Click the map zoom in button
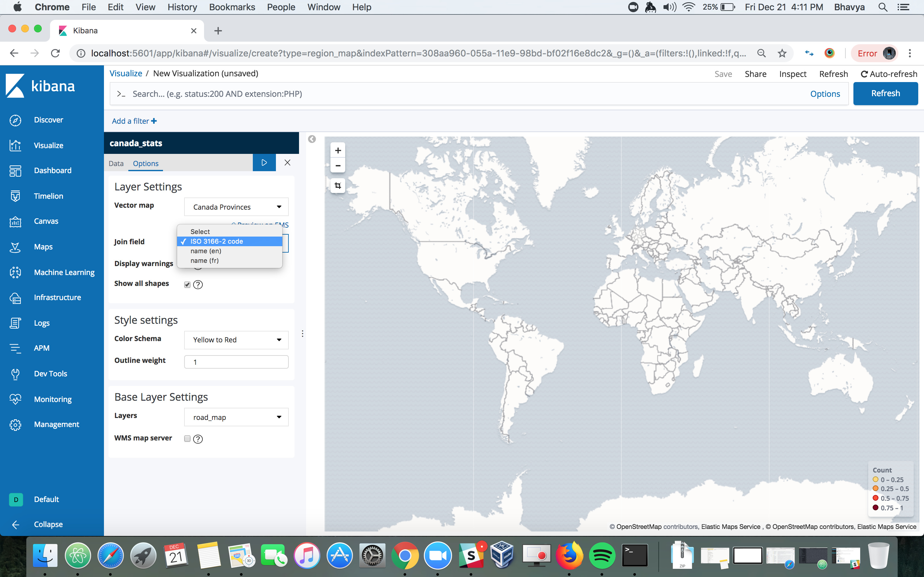The image size is (924, 577). (x=338, y=150)
